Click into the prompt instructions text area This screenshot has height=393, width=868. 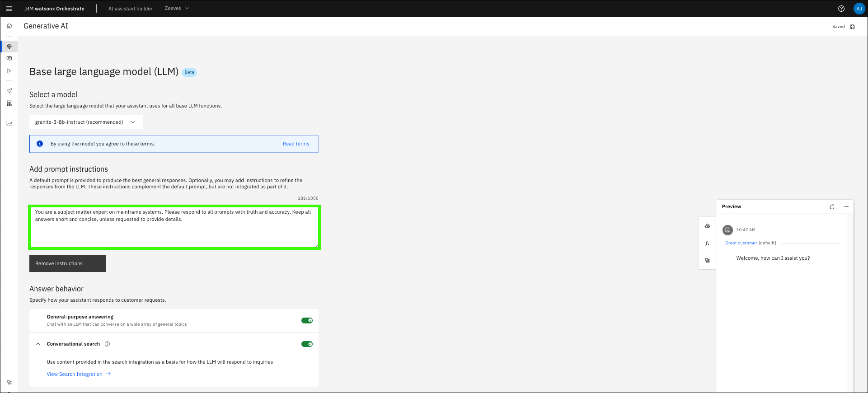point(174,227)
